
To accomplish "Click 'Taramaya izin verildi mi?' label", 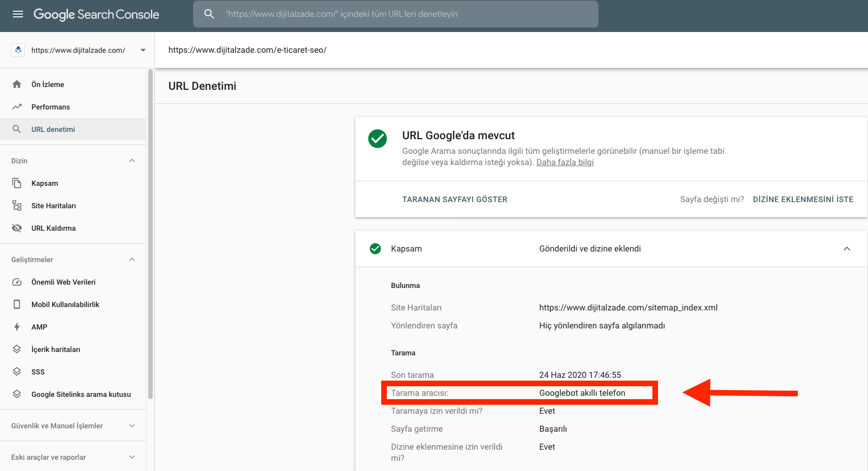I will click(437, 411).
